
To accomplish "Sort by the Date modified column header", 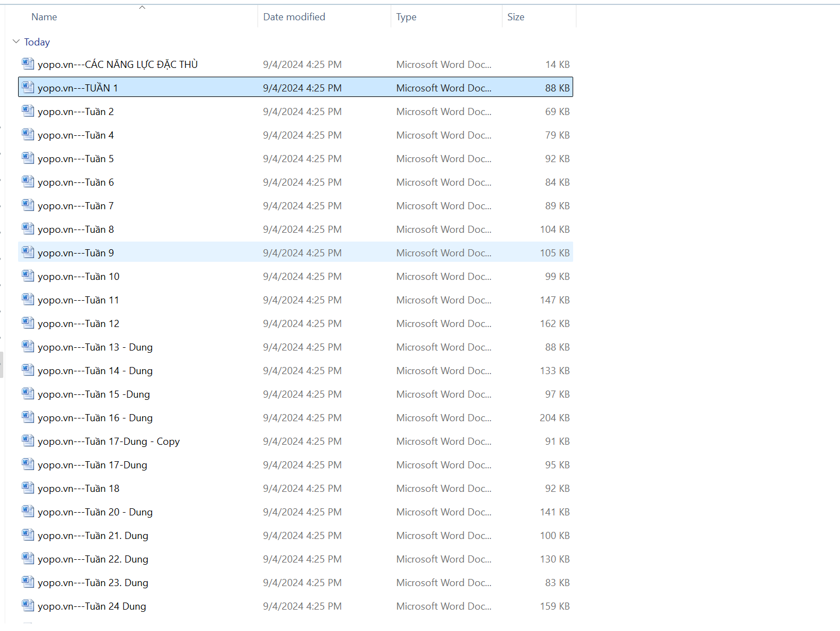I will 294,17.
